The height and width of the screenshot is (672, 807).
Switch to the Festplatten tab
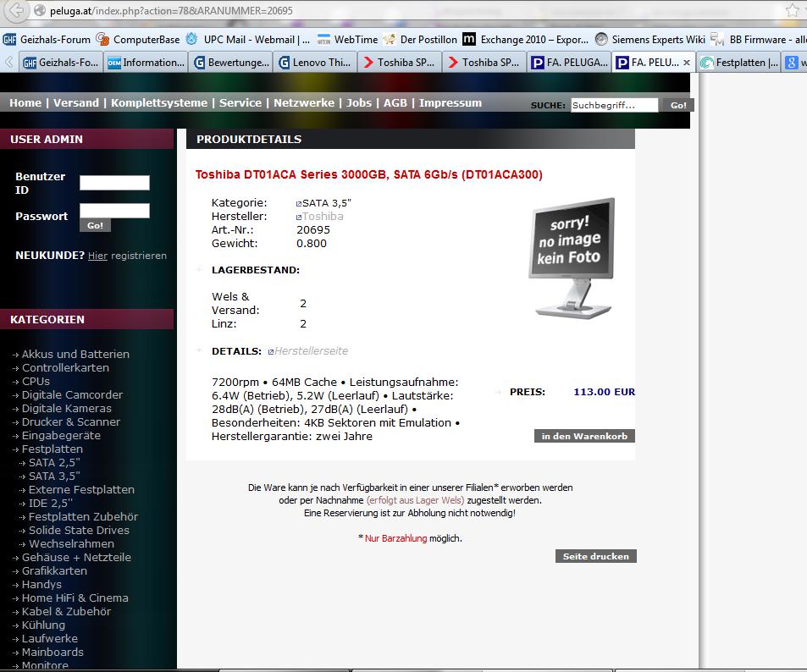[739, 63]
